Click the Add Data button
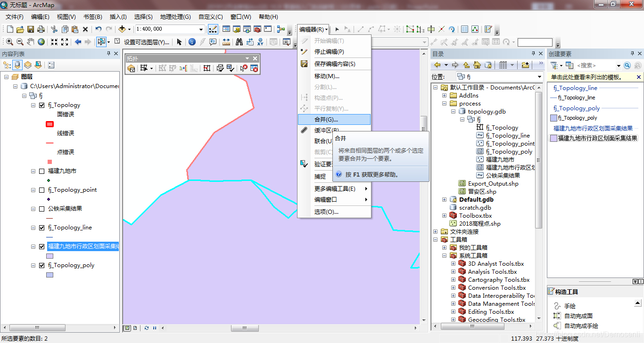Screen dimensions: 644x343 [122, 29]
